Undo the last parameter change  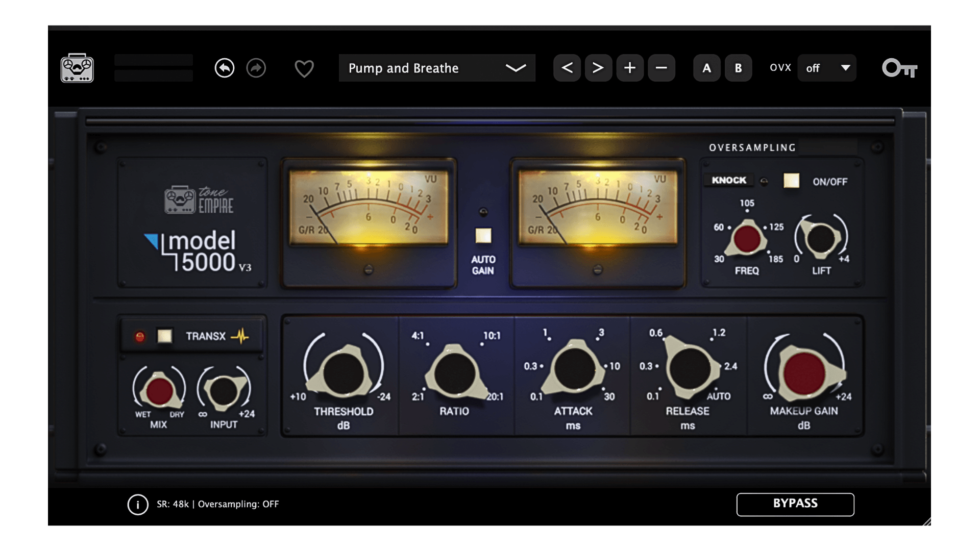(x=225, y=68)
